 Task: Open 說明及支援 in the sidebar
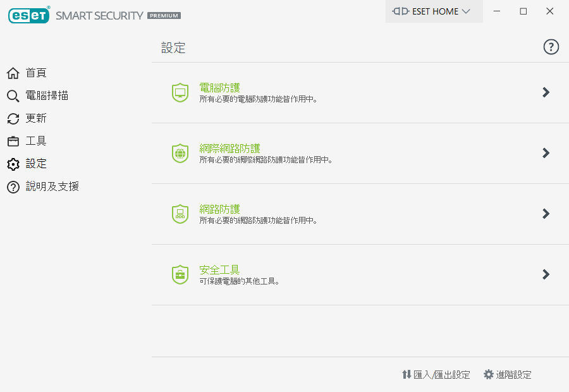tap(52, 187)
